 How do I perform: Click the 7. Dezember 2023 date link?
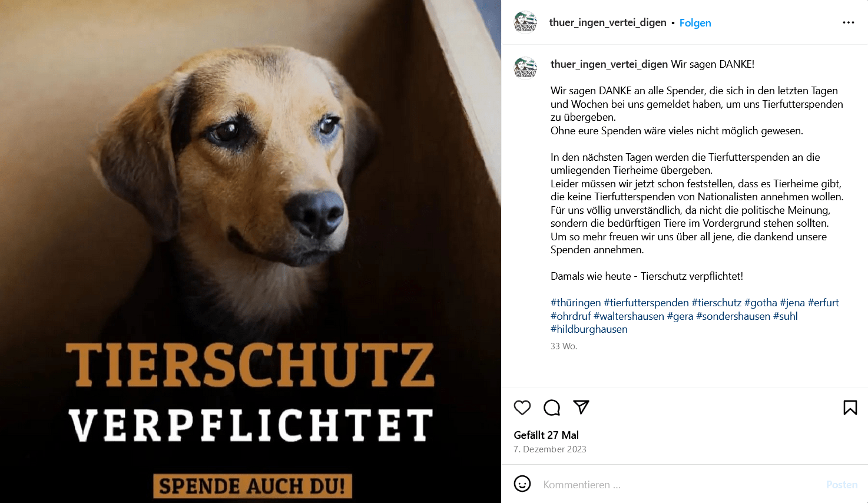coord(550,449)
